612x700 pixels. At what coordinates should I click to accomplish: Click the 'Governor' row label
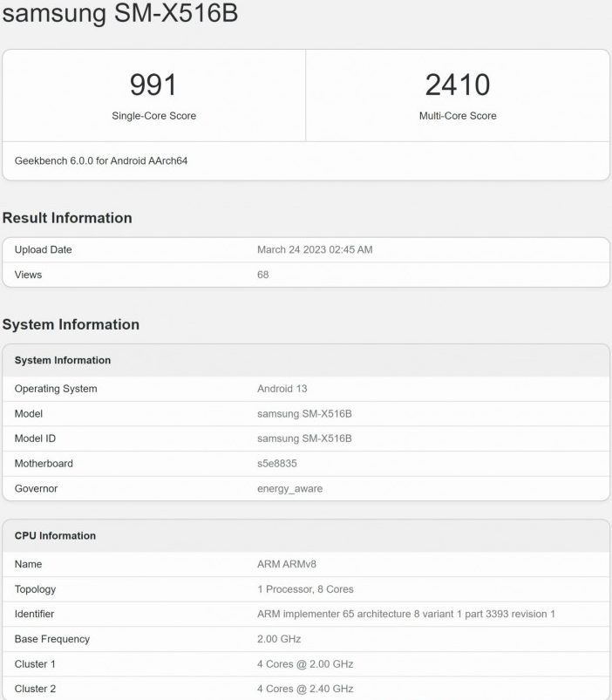pyautogui.click(x=36, y=488)
